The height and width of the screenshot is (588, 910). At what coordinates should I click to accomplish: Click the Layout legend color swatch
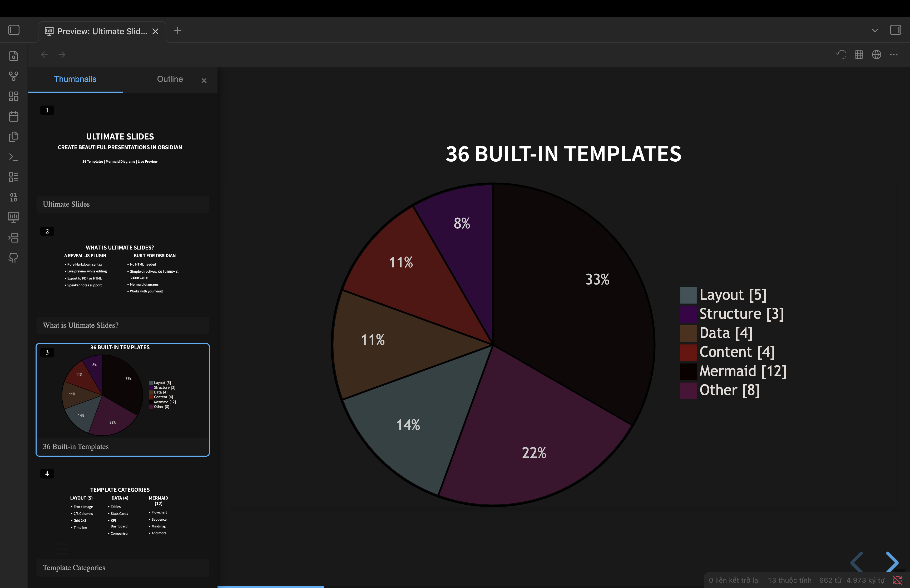tap(688, 295)
